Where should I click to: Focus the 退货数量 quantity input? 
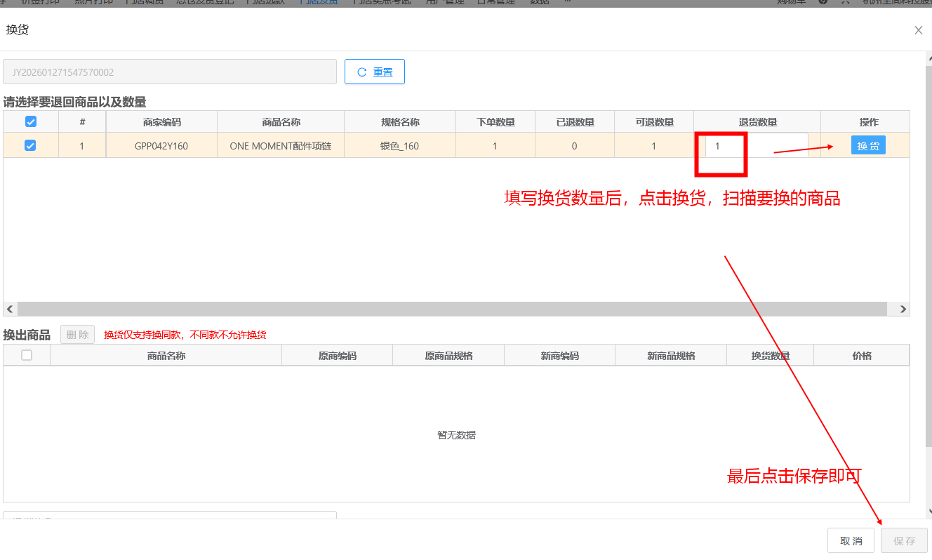(757, 146)
